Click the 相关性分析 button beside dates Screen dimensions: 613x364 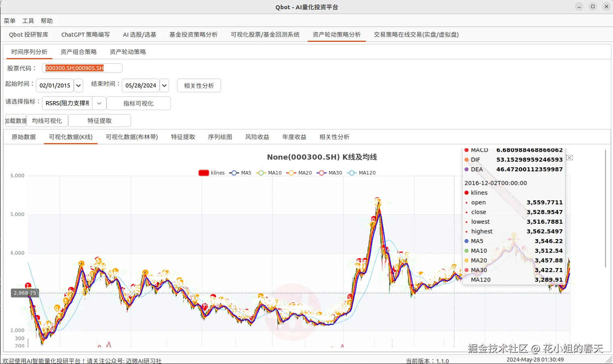tap(199, 85)
